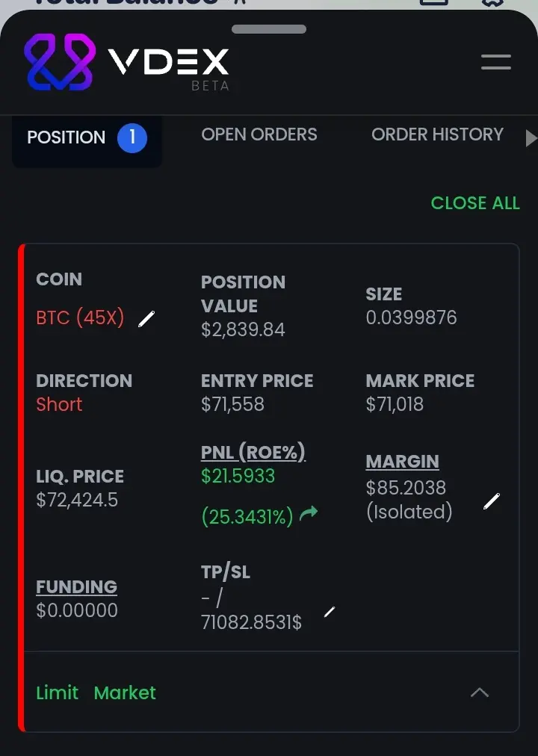The image size is (538, 756).
Task: Choose Market close option
Action: pyautogui.click(x=125, y=693)
